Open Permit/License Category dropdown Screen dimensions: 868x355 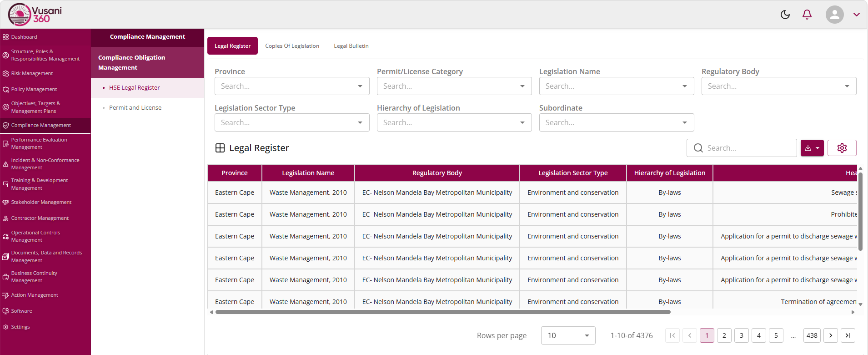pos(454,86)
